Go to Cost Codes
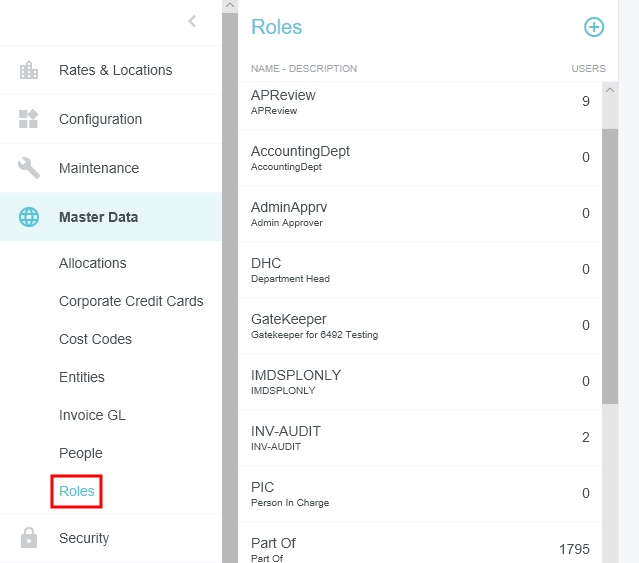Viewport: 639px width, 563px height. [95, 339]
